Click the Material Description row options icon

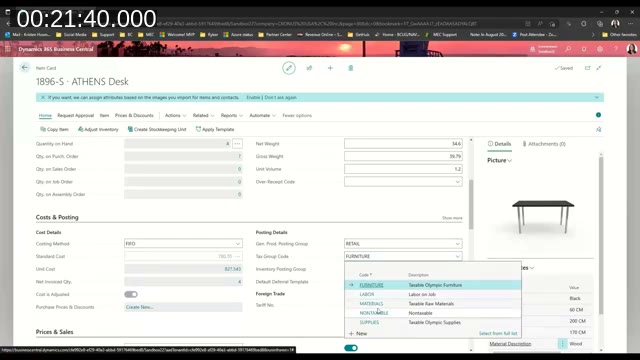[562, 344]
